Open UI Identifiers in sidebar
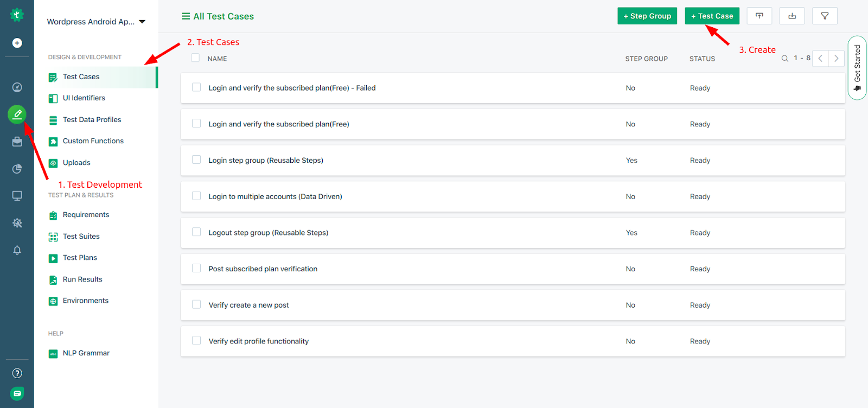 click(84, 98)
